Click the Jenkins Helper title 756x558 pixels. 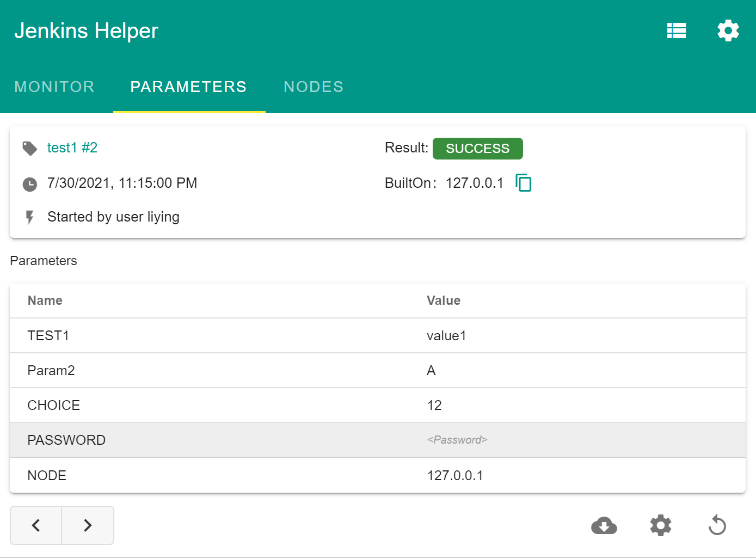[86, 30]
